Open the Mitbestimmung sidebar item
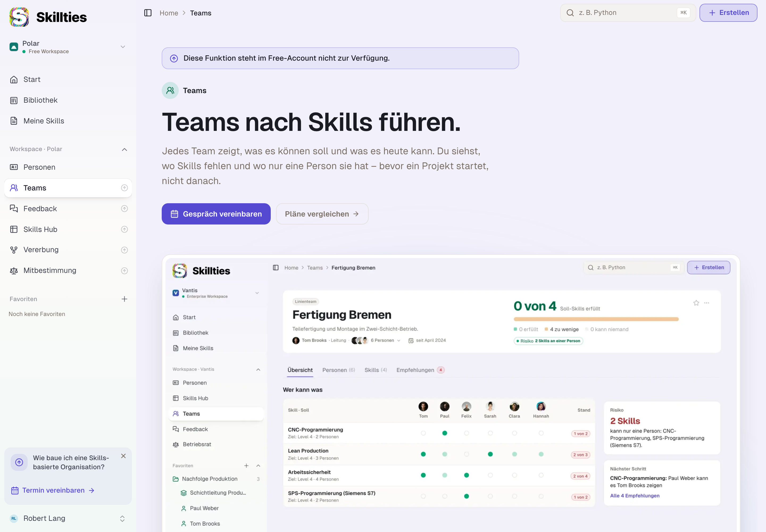Screen dimensions: 766x532 [68, 271]
